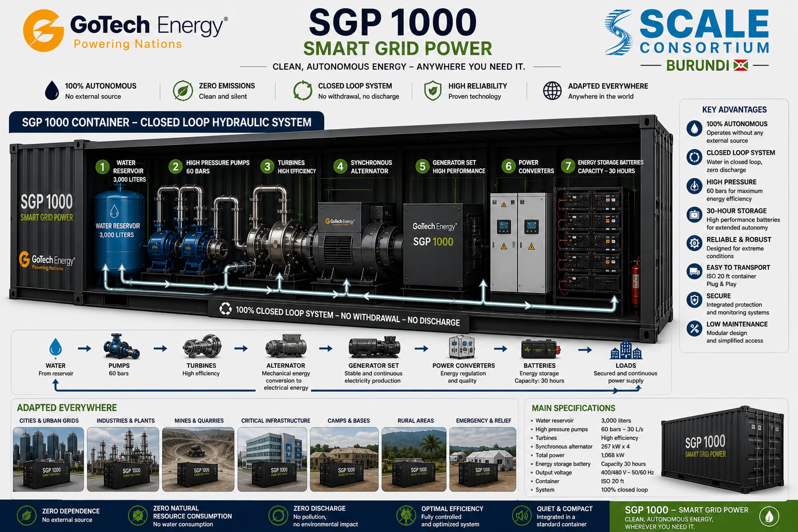Click the Power Converters icon in the flow diagram
This screenshot has width=798, height=532.
(462, 347)
